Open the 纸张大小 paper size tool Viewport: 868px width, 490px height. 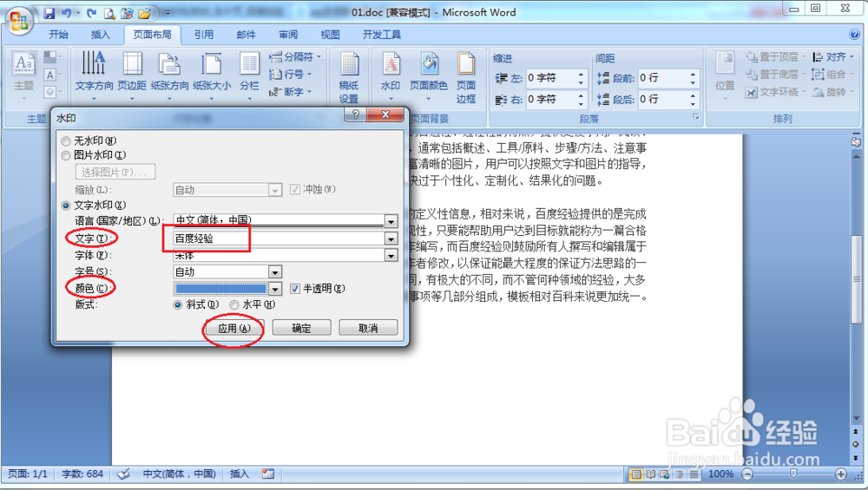212,75
